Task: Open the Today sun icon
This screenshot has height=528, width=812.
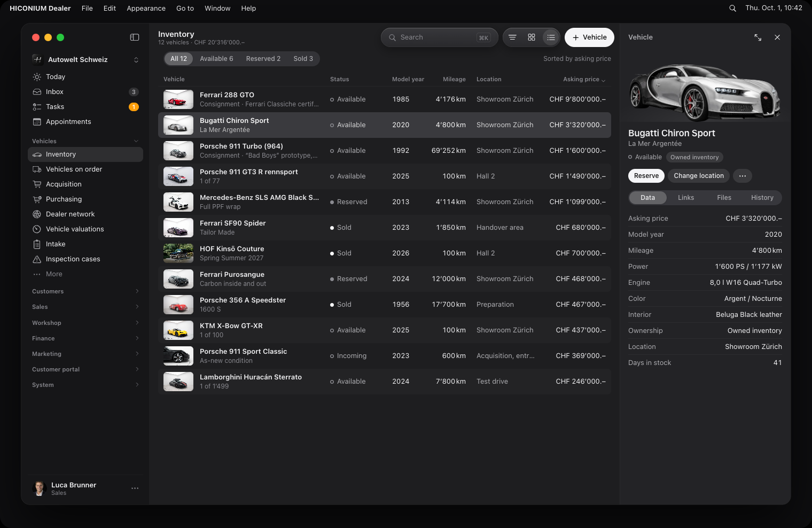Action: click(37, 77)
